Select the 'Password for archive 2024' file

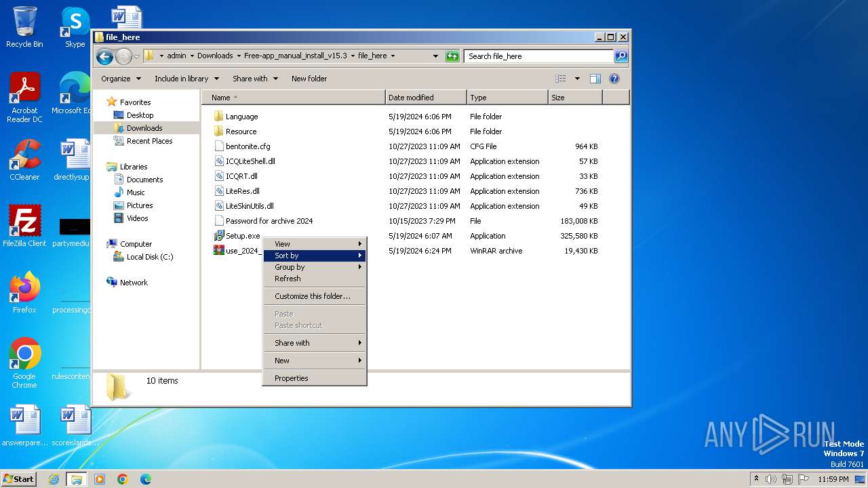click(x=269, y=221)
